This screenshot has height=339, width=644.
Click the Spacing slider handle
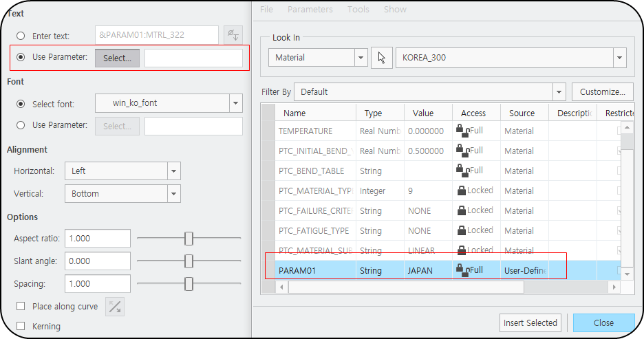click(189, 283)
